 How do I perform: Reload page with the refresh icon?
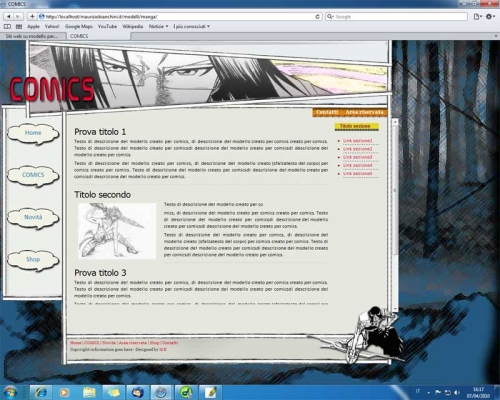tap(318, 16)
